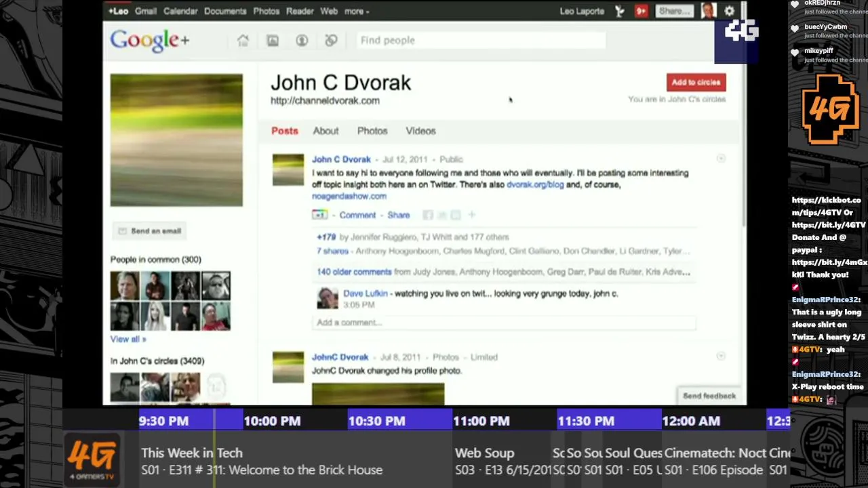Image resolution: width=868 pixels, height=488 pixels.
Task: Open the options arrow on the Jul 12 post
Action: click(721, 159)
